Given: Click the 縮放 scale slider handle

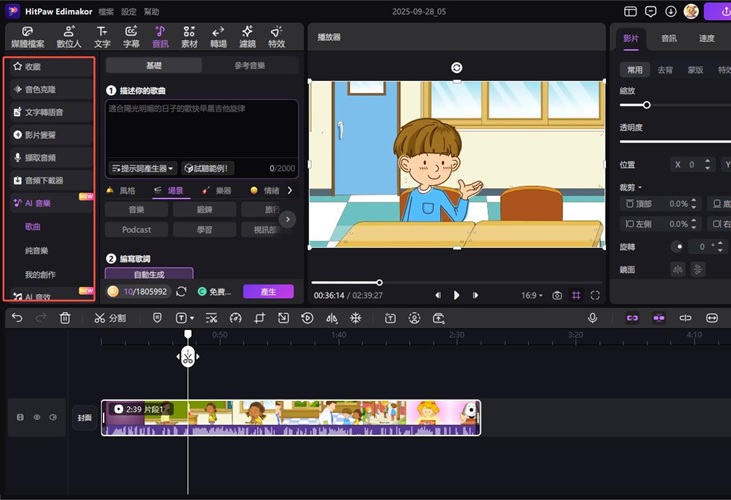Looking at the screenshot, I should point(647,105).
